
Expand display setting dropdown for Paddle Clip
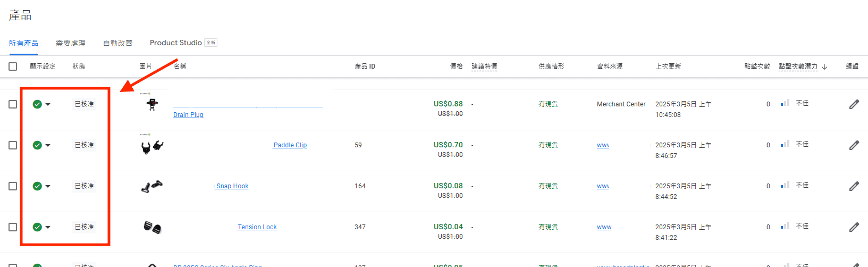[48, 145]
